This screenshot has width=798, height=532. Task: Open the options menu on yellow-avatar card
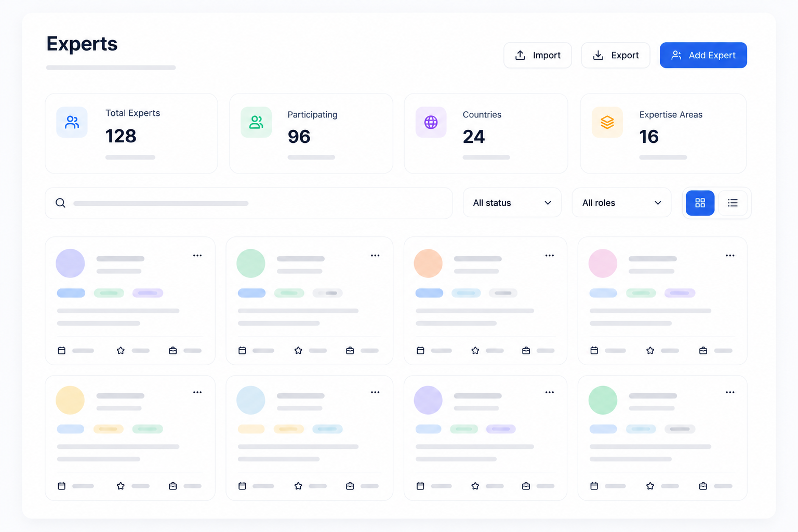[x=197, y=392]
